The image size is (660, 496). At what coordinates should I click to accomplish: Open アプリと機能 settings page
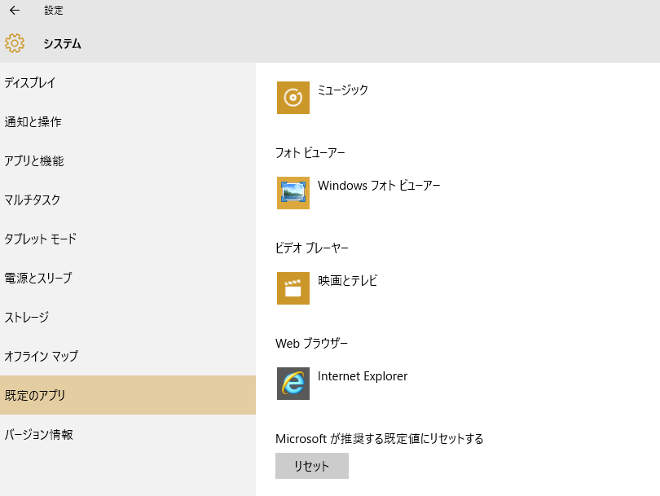click(x=34, y=161)
